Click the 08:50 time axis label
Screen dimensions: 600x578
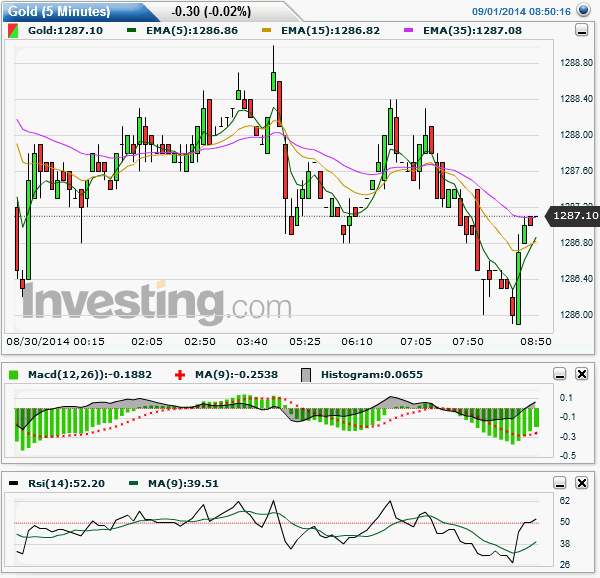(536, 342)
